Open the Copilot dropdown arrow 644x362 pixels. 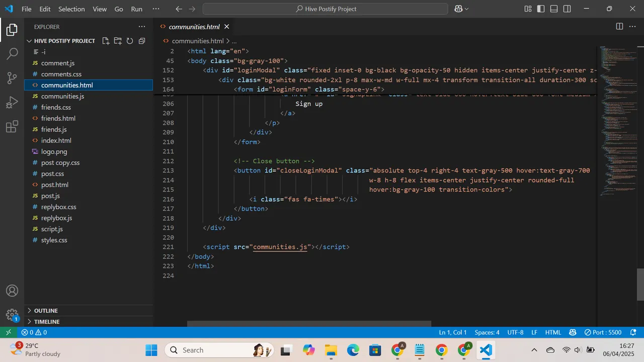click(467, 9)
